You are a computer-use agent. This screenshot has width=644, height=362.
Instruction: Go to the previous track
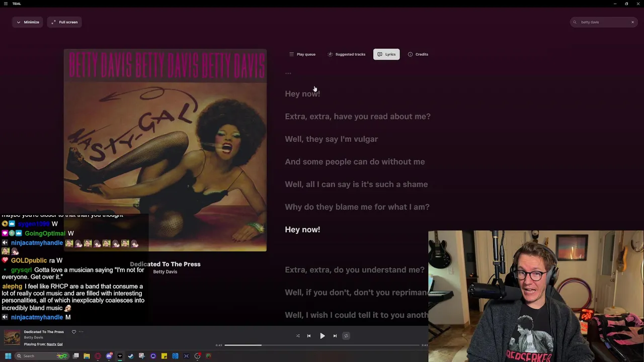coord(309,336)
